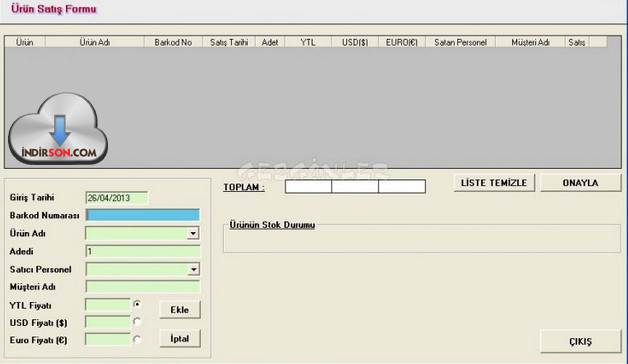Viewport: 628px width, 364px height.
Task: Click the Adedi quantity field
Action: pyautogui.click(x=143, y=251)
